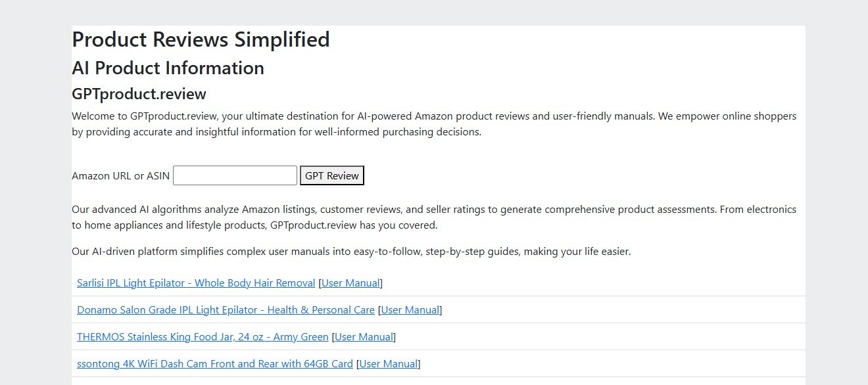Click the AI Product Information heading
Screen dimensions: 868x385
(x=168, y=68)
